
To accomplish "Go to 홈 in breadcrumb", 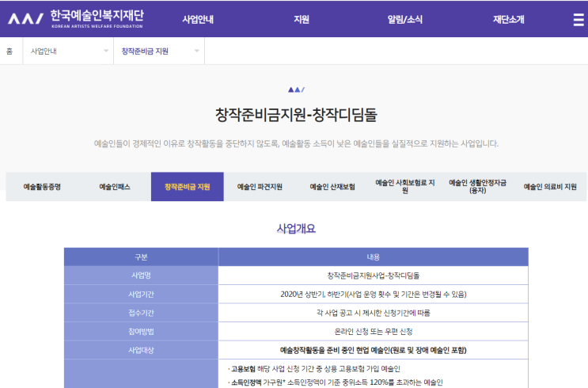I will [9, 51].
